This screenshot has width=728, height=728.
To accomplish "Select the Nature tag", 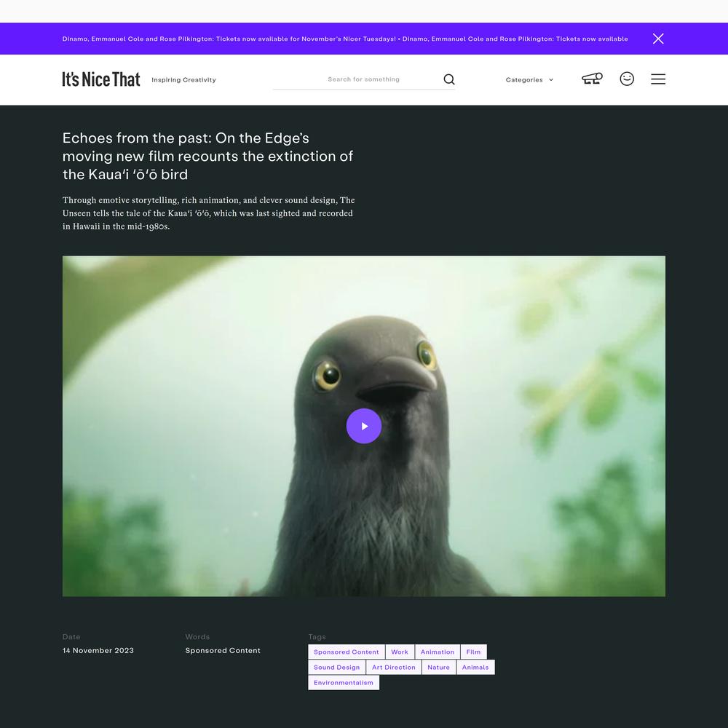I will pyautogui.click(x=439, y=667).
